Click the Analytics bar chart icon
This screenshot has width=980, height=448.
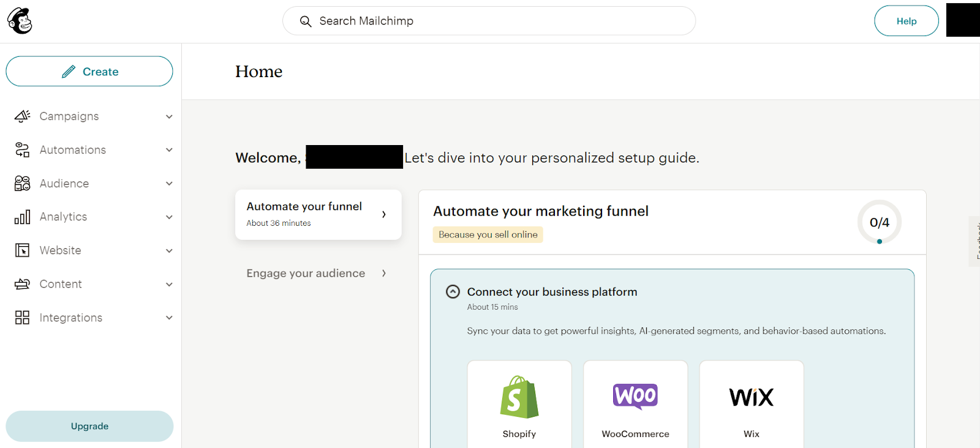(x=23, y=217)
